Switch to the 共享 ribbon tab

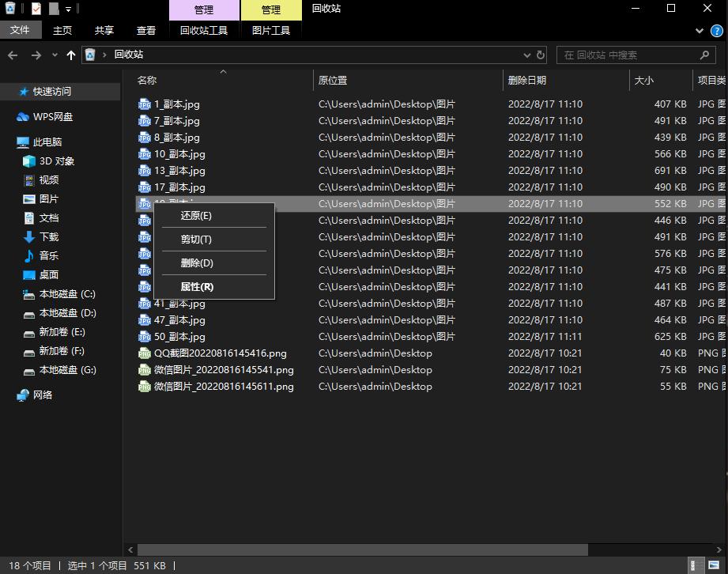point(104,31)
